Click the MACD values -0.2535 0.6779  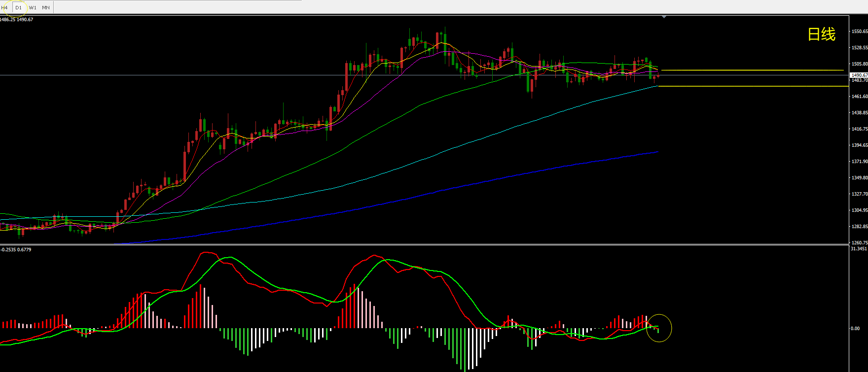[16, 250]
